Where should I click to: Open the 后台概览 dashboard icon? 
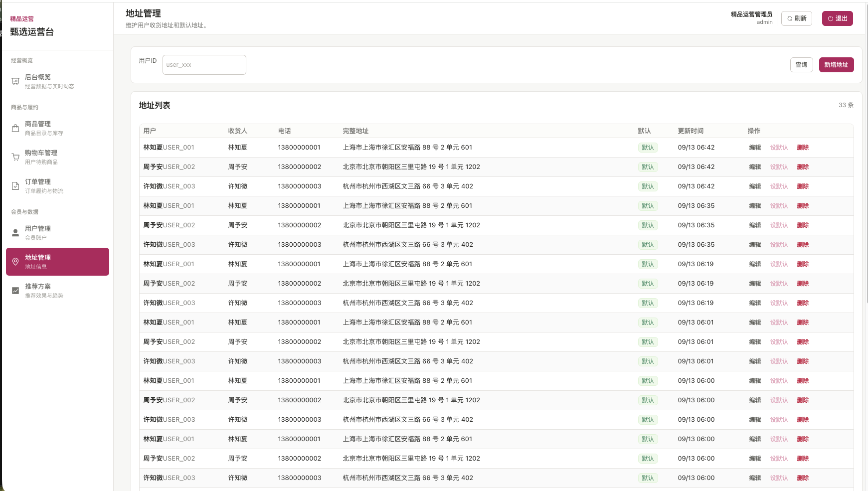pyautogui.click(x=15, y=81)
